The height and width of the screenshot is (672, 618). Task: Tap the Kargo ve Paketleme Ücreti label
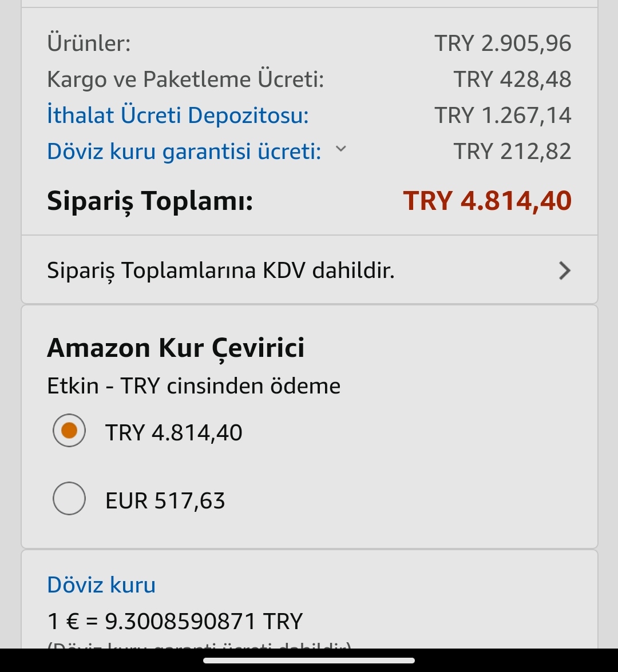(x=185, y=79)
